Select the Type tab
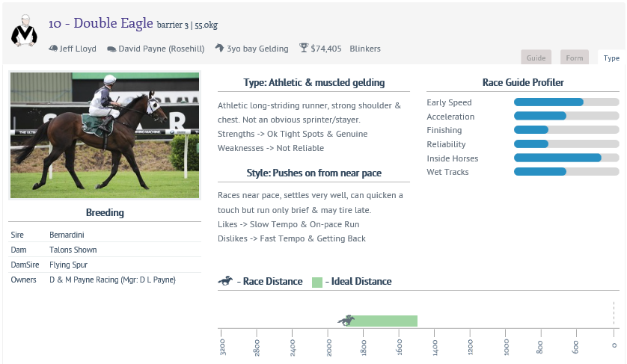627x364 pixels. [611, 58]
